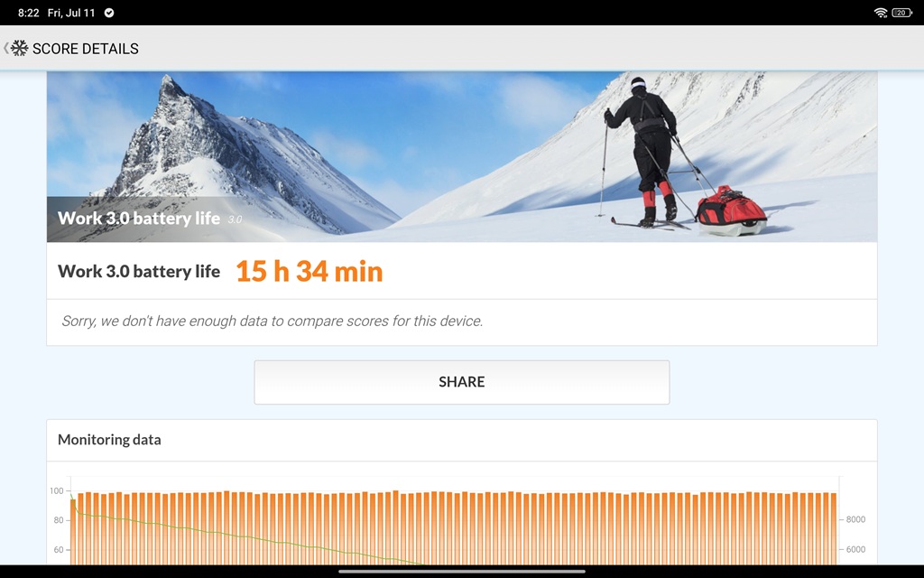Click the SHARE button
The height and width of the screenshot is (578, 924).
tap(461, 382)
